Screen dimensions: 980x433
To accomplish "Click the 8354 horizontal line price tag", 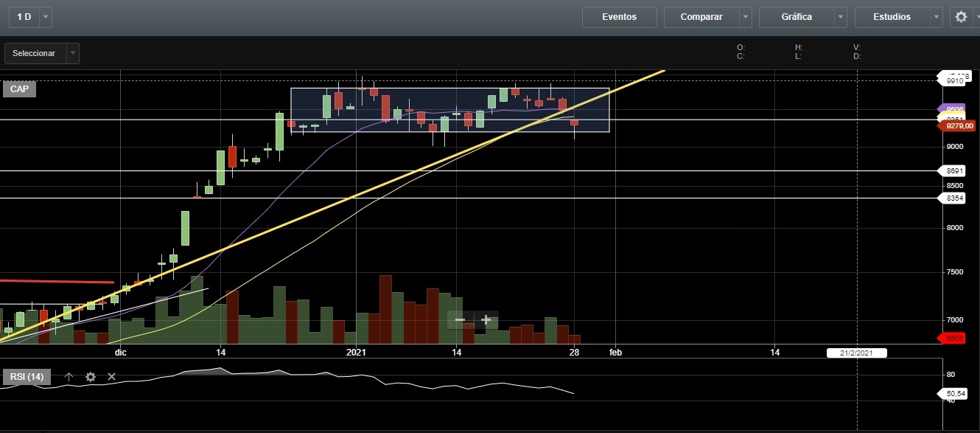I will 951,198.
